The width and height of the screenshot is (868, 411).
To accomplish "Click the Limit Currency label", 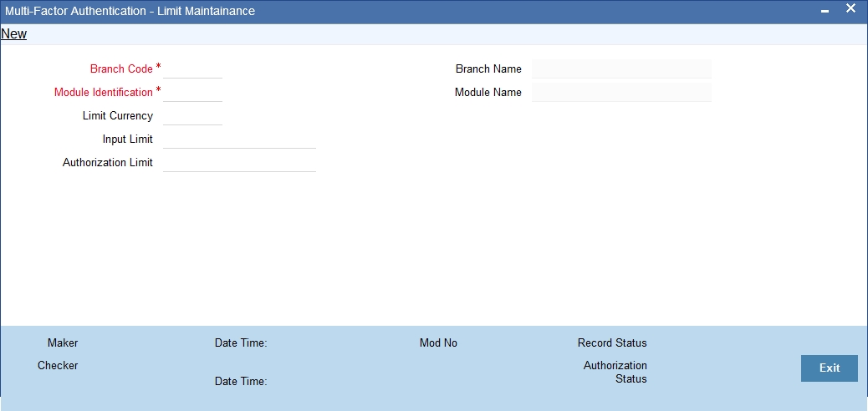I will 118,115.
